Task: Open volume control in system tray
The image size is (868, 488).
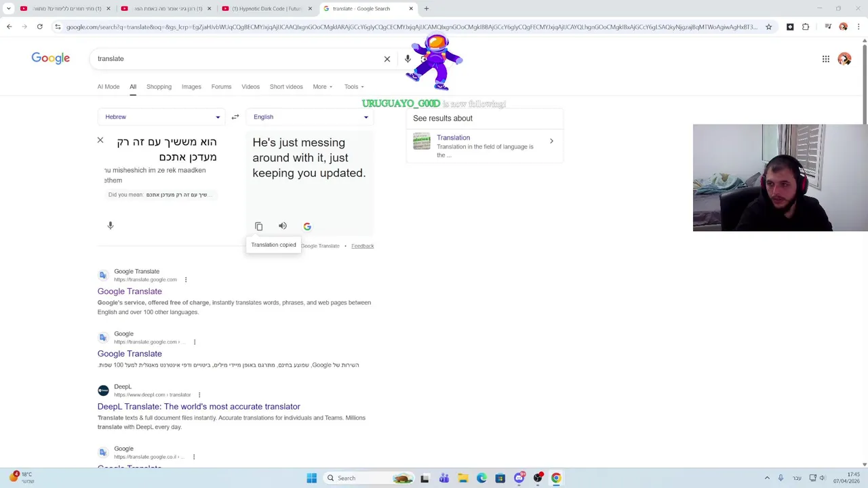Action: (823, 478)
